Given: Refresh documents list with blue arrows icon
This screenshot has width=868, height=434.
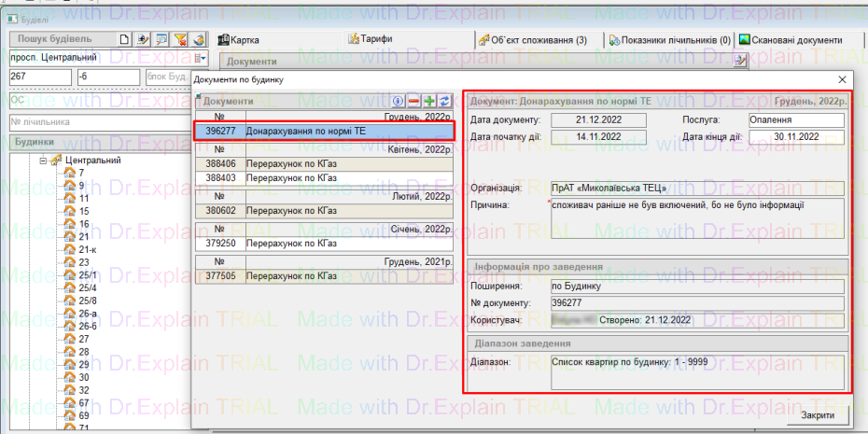Looking at the screenshot, I should click(445, 101).
